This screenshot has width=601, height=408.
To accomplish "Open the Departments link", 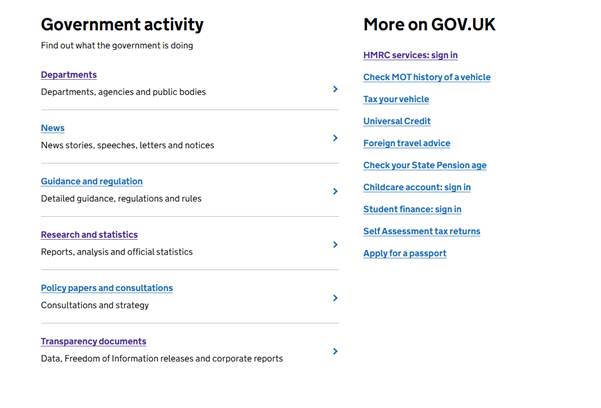I will click(x=69, y=75).
